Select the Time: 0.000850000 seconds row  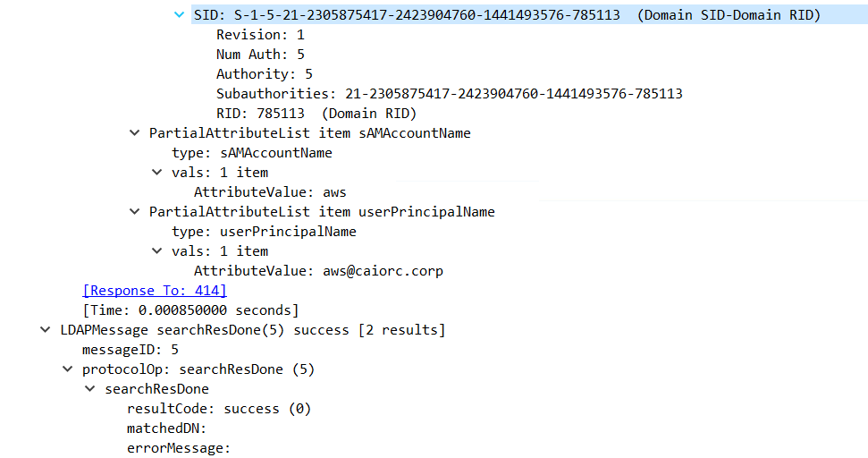190,310
